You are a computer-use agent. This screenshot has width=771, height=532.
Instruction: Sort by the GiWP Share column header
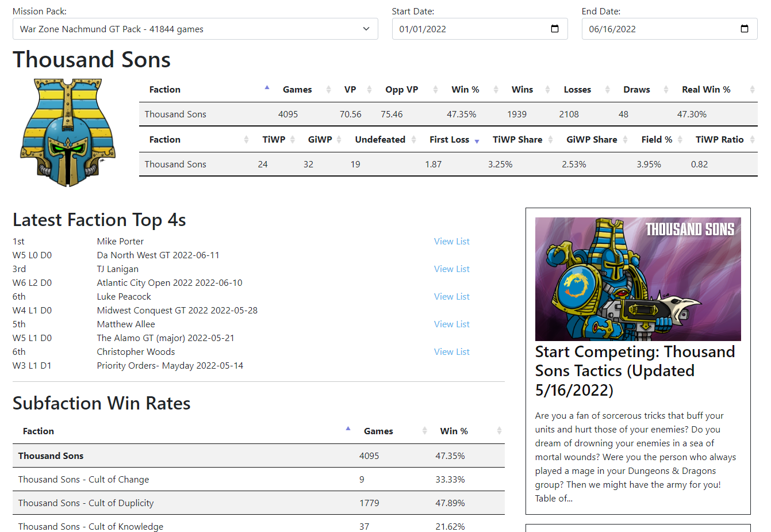[x=592, y=140]
